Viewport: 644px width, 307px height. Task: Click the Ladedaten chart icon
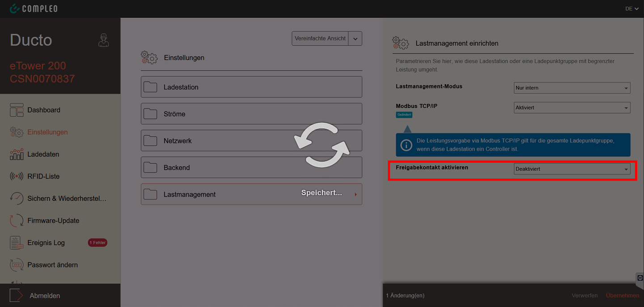(x=17, y=154)
